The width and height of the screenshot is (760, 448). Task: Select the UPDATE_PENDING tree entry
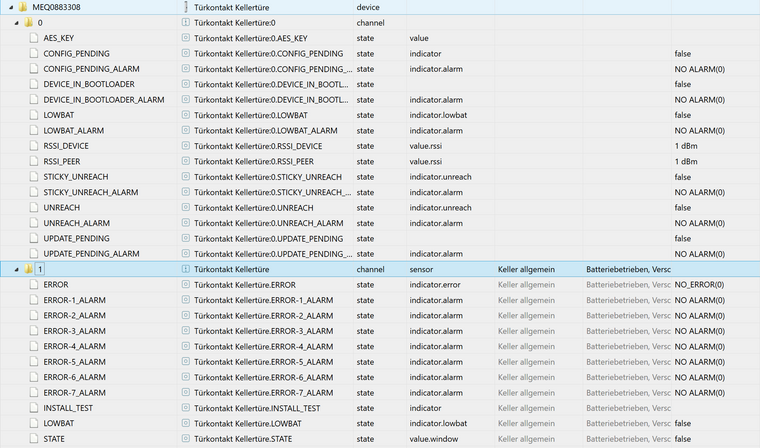point(77,238)
